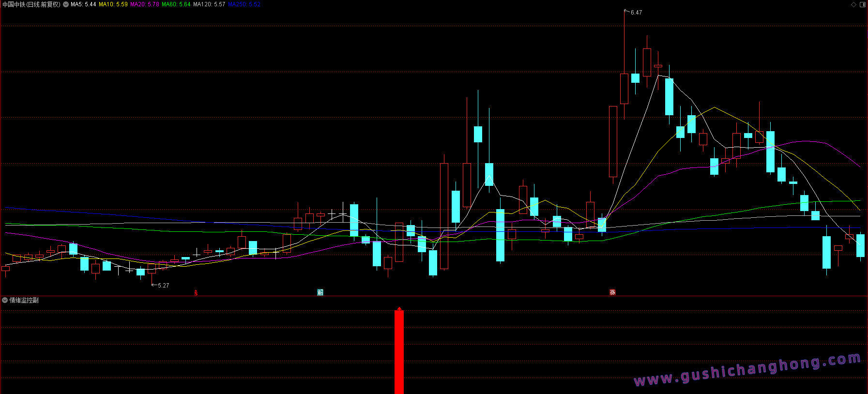Click the red S event marker
The image size is (868, 394).
click(x=196, y=293)
